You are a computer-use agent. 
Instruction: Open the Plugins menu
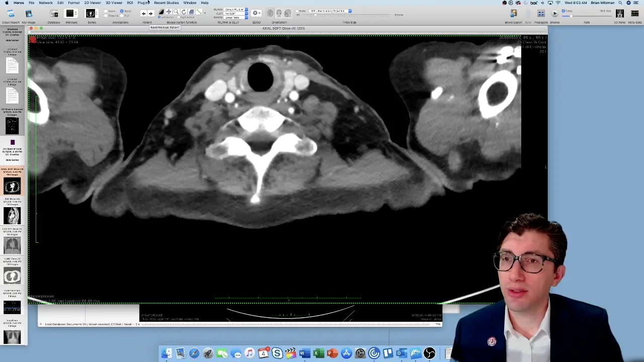pyautogui.click(x=143, y=3)
